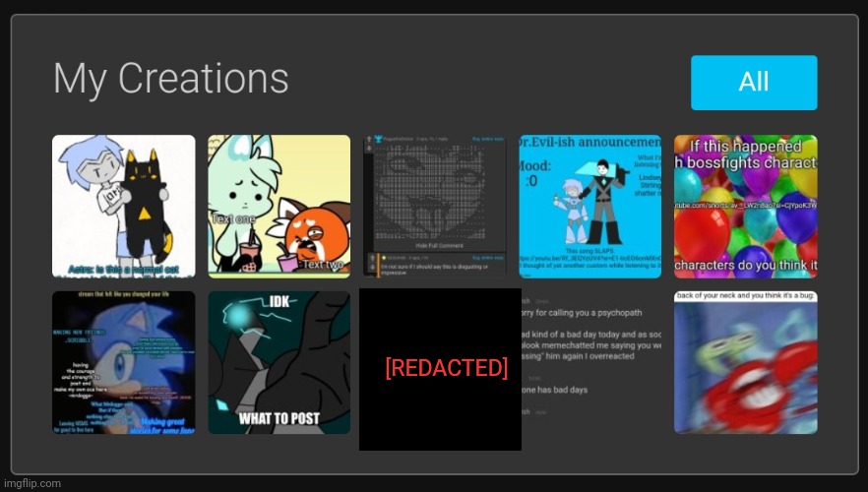868x492 pixels.
Task: Open the 'Text one' fox meme thumbnail
Action: (279, 207)
